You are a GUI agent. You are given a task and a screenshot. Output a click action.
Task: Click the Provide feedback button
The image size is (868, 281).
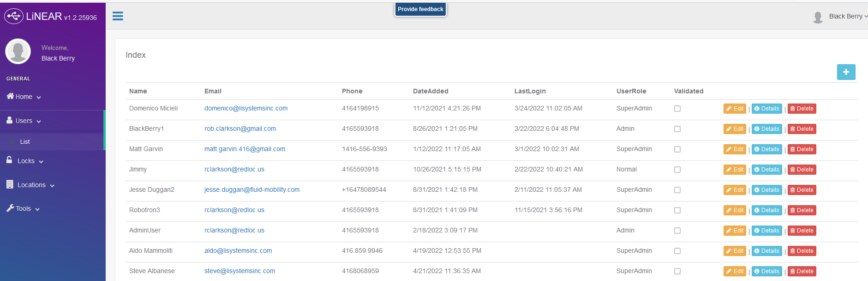click(420, 9)
